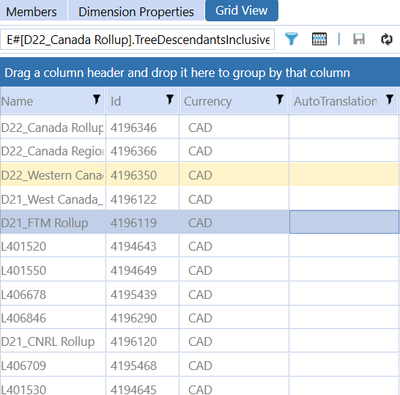The height and width of the screenshot is (395, 400).
Task: Select the L401550 name cell
Action: click(53, 270)
